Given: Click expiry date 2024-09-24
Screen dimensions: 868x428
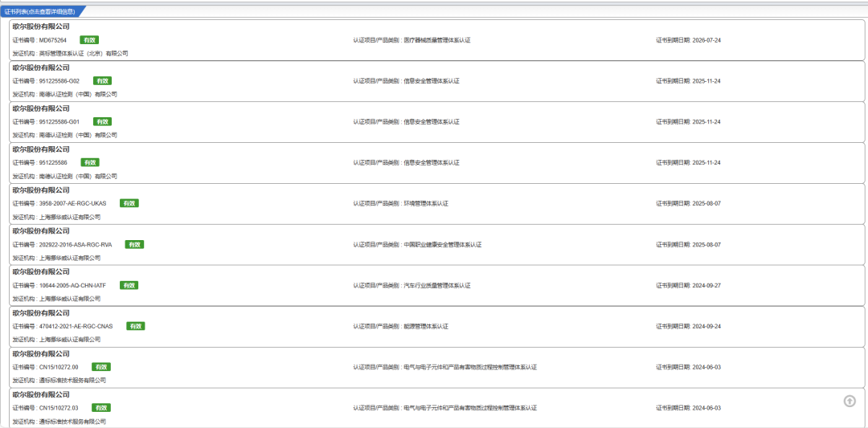Looking at the screenshot, I should coord(706,326).
